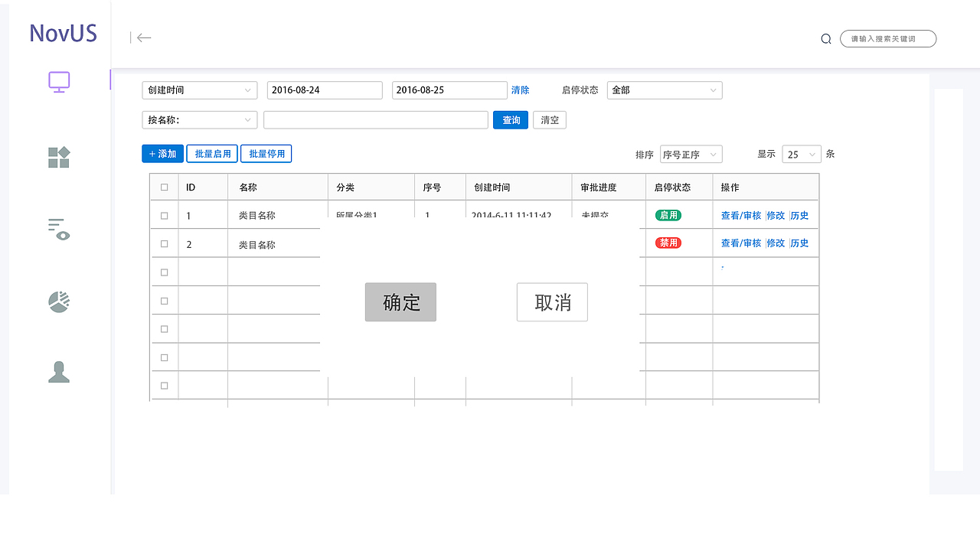Open the 创建时间 dropdown
Viewport: 980px width, 551px height.
[x=199, y=90]
